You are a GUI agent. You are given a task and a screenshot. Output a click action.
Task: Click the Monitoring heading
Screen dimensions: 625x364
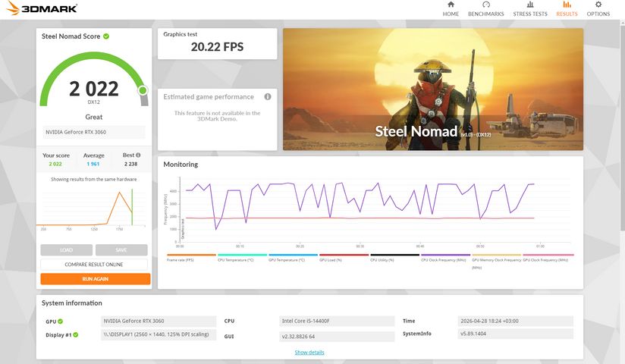pyautogui.click(x=181, y=165)
